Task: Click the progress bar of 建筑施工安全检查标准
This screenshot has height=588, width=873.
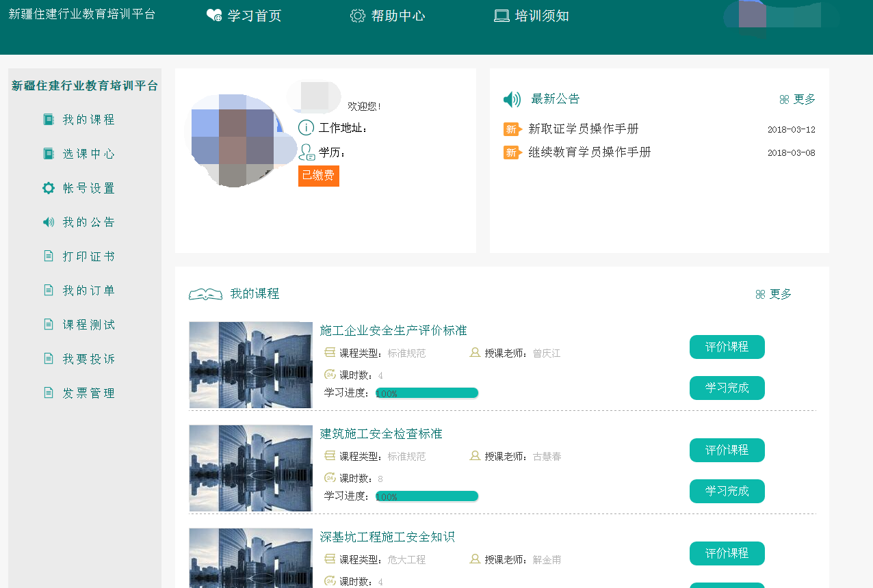Action: [427, 496]
